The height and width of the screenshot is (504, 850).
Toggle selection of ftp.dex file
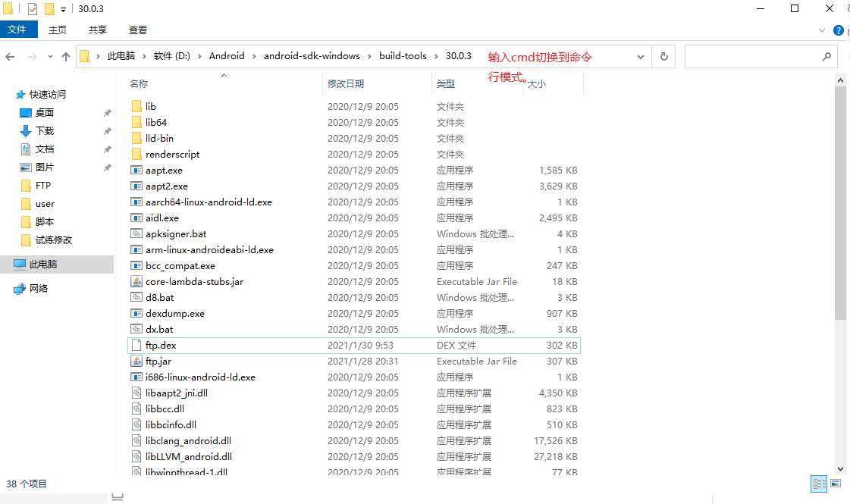[x=160, y=345]
